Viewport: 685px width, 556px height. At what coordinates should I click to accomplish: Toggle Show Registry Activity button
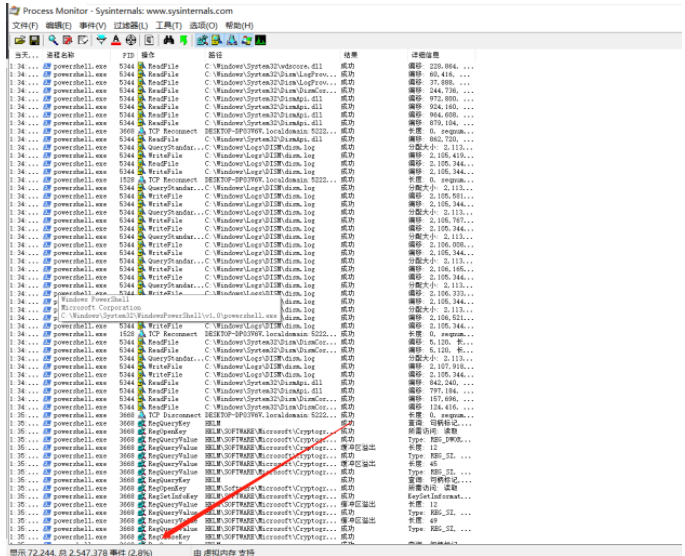[x=202, y=40]
